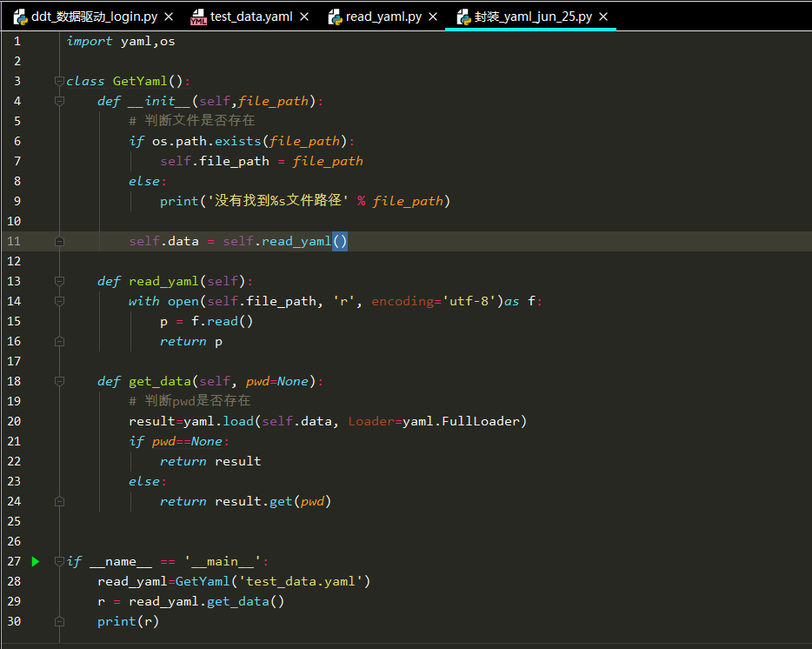
Task: Collapse the __init__ method fold marker
Action: 60,101
